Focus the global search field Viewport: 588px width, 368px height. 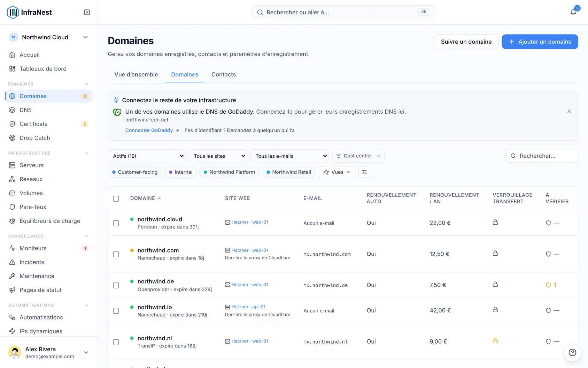(x=343, y=12)
